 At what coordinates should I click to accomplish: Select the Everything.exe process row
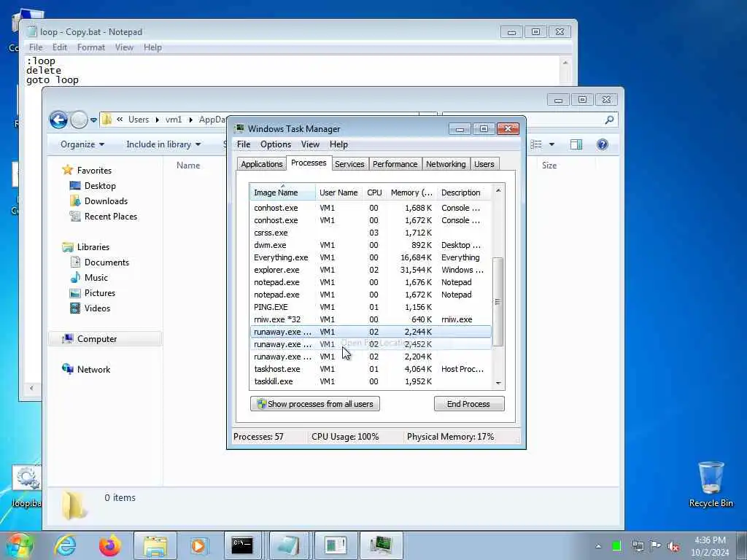click(x=371, y=257)
